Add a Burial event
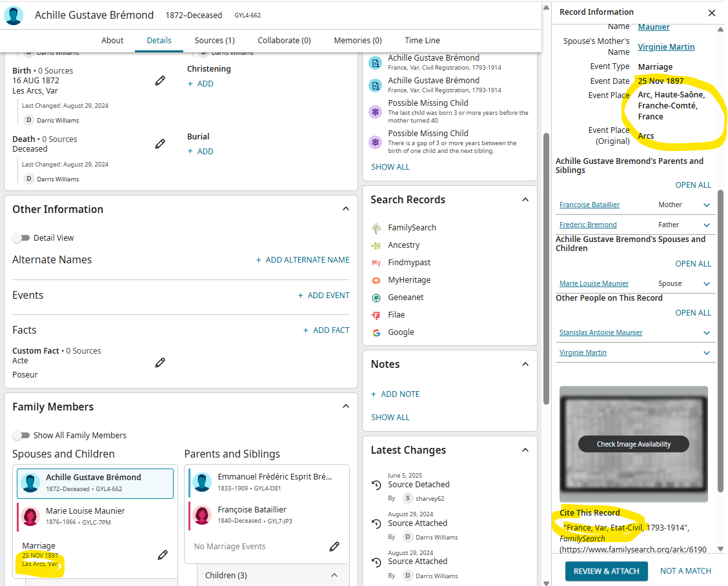 point(201,152)
